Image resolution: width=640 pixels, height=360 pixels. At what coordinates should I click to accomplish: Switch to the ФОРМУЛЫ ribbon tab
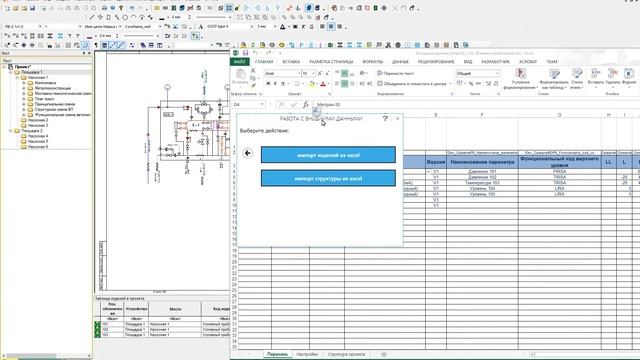pos(372,62)
